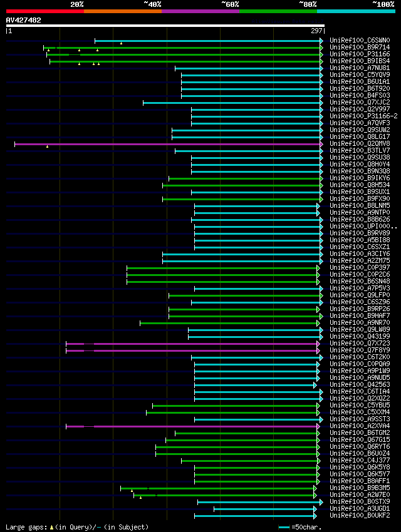Viewport: 401px width, 532px height.
Task: Click the 297 query length label
Action: 316,31
